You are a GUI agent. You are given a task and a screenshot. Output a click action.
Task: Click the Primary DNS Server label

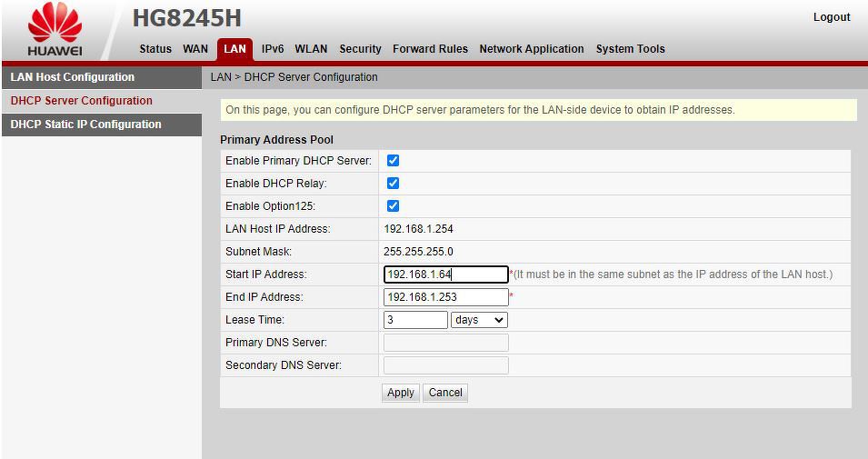coord(276,342)
